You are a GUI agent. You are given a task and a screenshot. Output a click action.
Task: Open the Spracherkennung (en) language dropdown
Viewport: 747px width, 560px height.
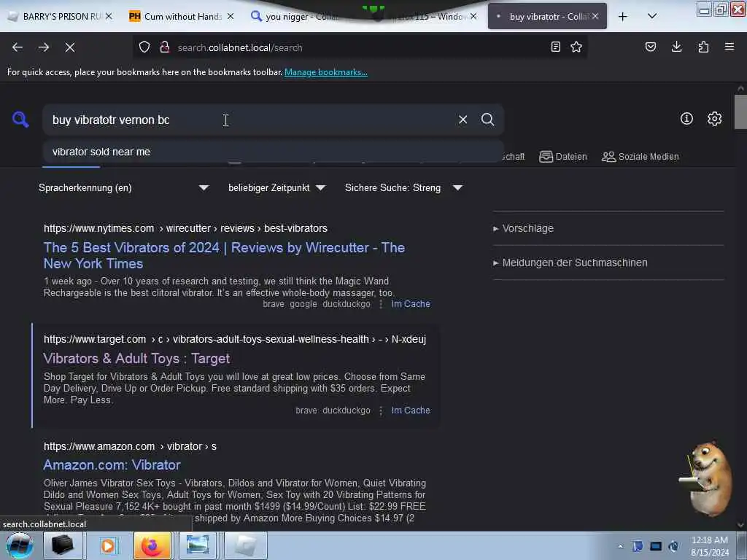click(x=124, y=187)
